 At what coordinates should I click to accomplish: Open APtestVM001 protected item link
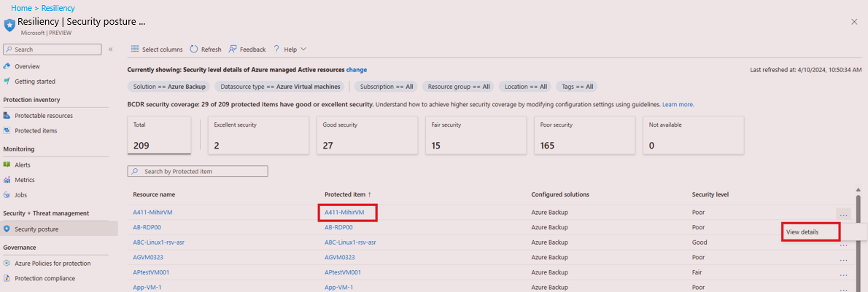coord(343,272)
